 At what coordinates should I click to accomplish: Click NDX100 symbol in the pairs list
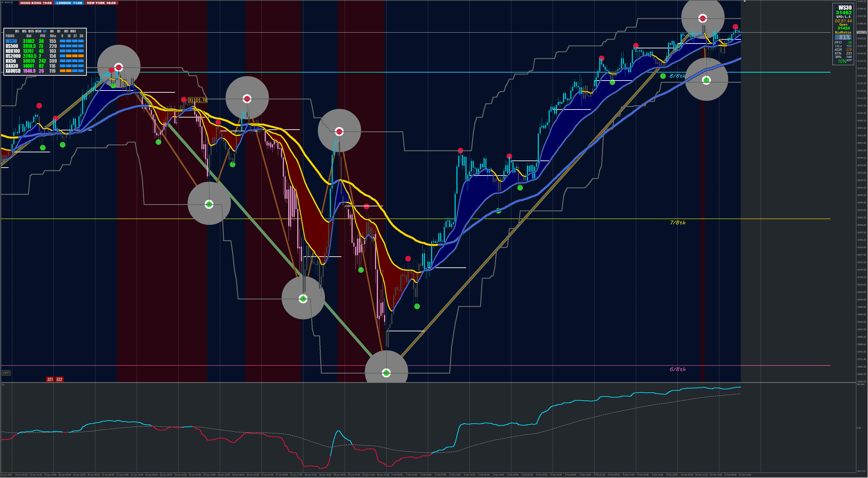coord(13,51)
